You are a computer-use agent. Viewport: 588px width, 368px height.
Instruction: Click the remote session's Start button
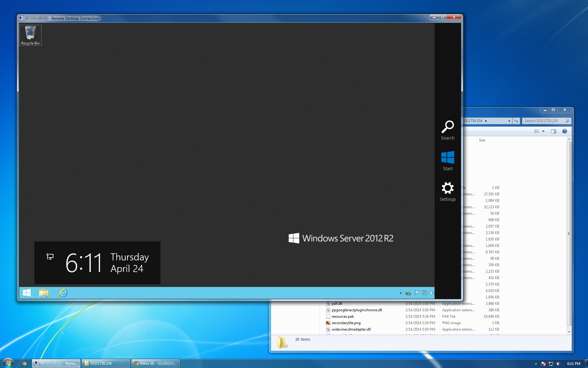pos(26,293)
